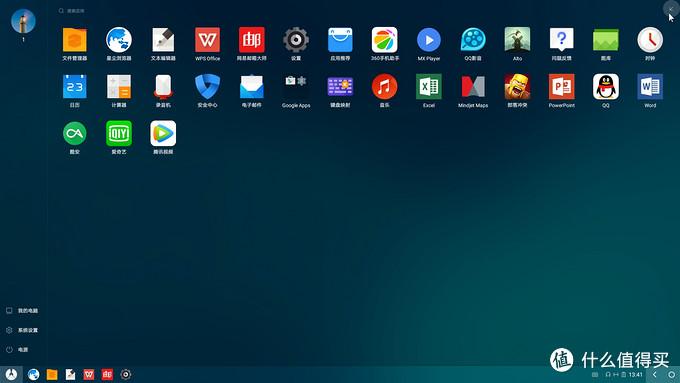Open the question mark feedback app
Viewport: 680px width, 383px height.
coord(561,40)
